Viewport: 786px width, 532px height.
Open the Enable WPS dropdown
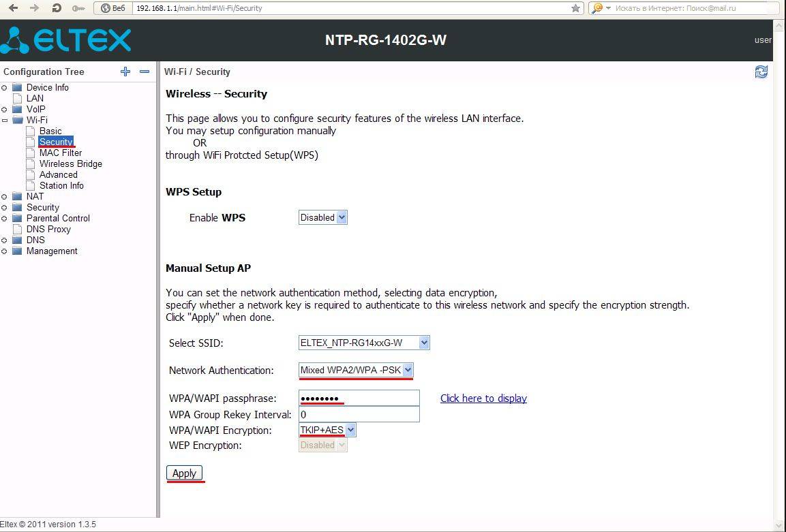pyautogui.click(x=323, y=217)
